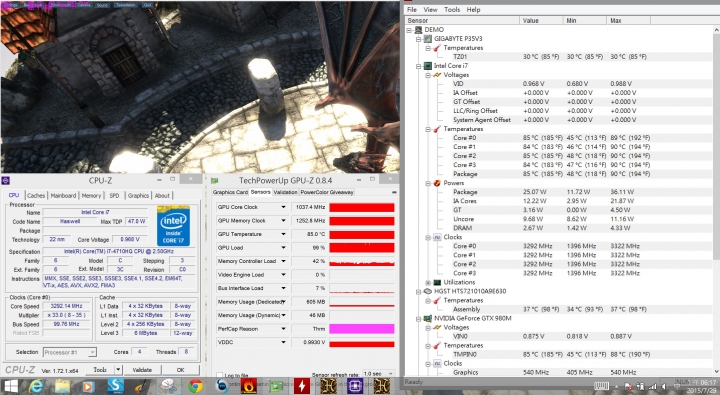Viewport: 720px width, 395px height.
Task: Open the blue S app taskbar icon
Action: click(115, 386)
